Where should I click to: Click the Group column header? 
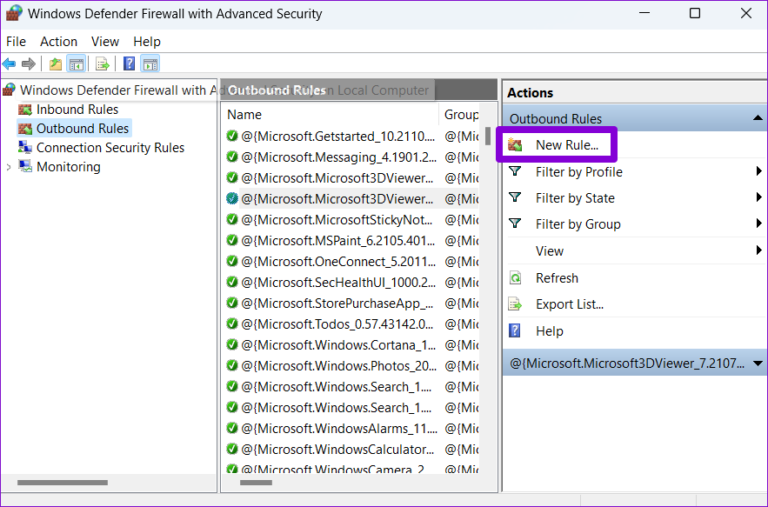click(x=461, y=115)
